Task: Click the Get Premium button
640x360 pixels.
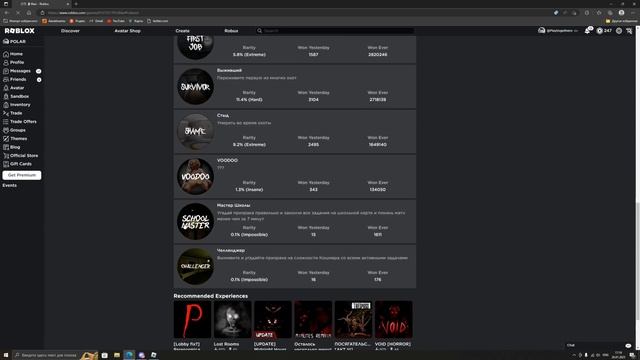Action: (x=22, y=175)
